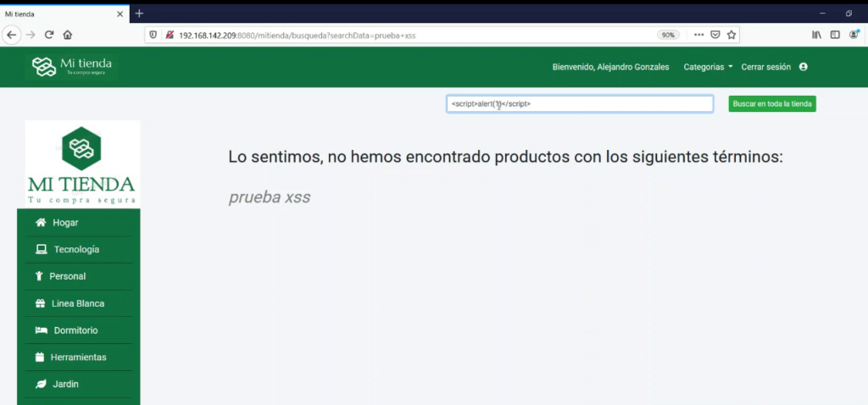Click the Cerrar sesión link
This screenshot has width=868, height=405.
(x=766, y=67)
